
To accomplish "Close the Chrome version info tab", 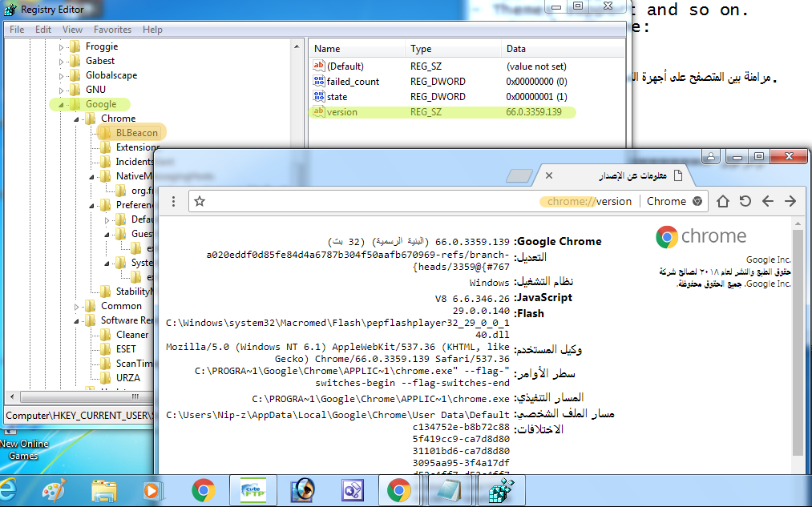I will pyautogui.click(x=549, y=176).
